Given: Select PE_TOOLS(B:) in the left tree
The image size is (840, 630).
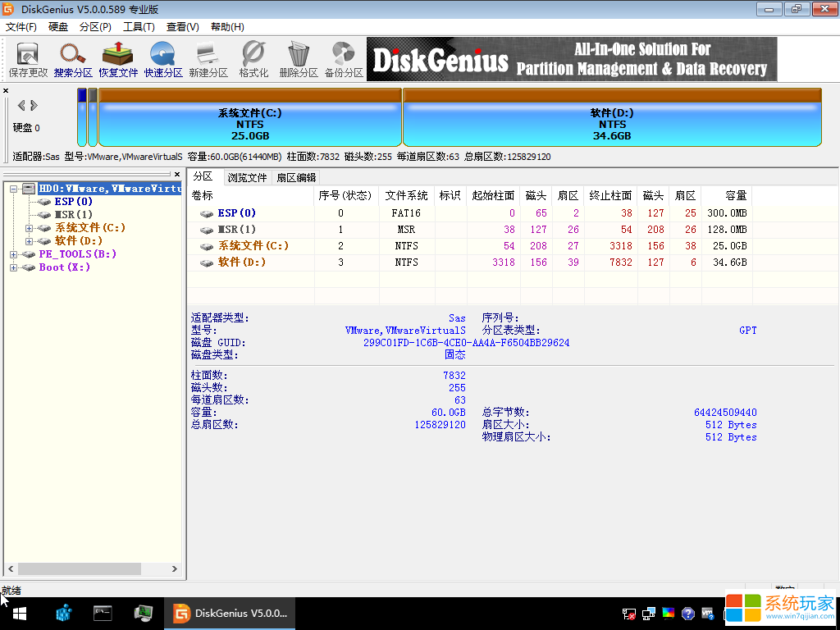Looking at the screenshot, I should (78, 254).
